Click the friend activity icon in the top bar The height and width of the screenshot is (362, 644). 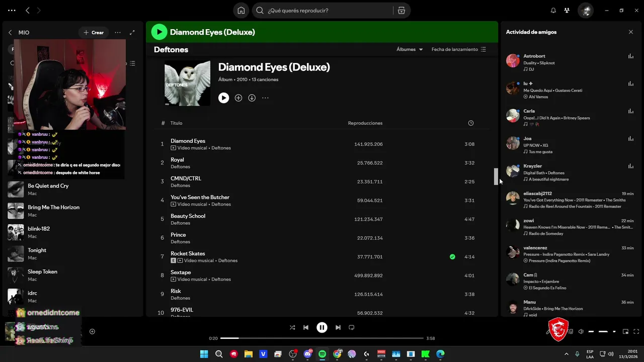coord(567,11)
